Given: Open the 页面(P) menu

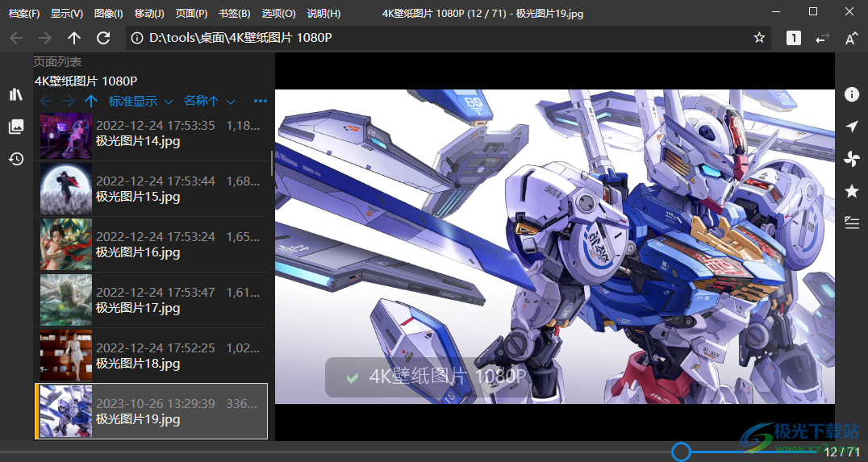Looking at the screenshot, I should 191,13.
